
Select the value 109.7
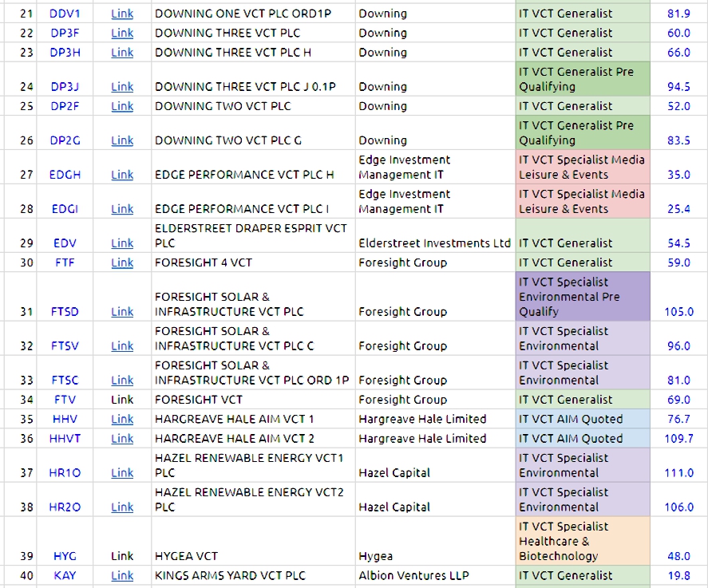tap(678, 439)
